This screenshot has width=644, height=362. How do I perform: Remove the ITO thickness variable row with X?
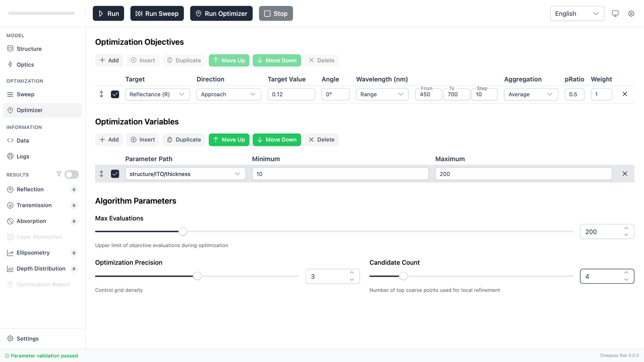[625, 174]
